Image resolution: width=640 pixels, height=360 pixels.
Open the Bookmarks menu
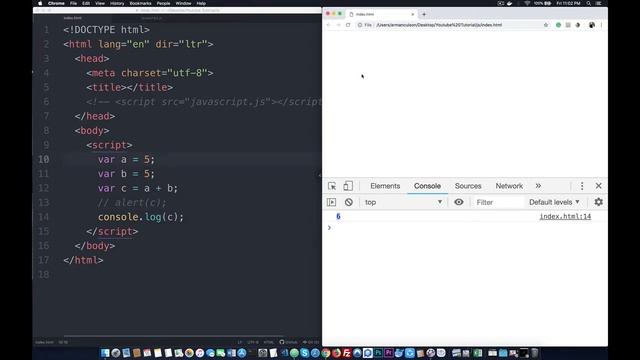(140, 3)
